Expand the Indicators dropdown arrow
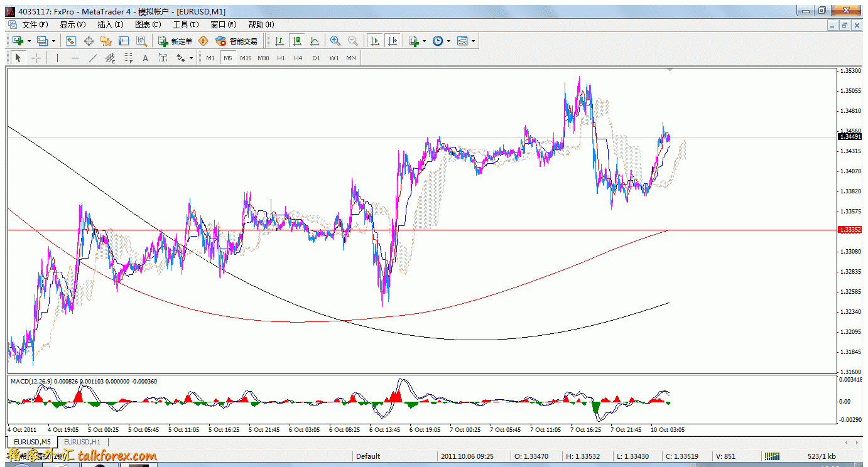 pos(425,41)
